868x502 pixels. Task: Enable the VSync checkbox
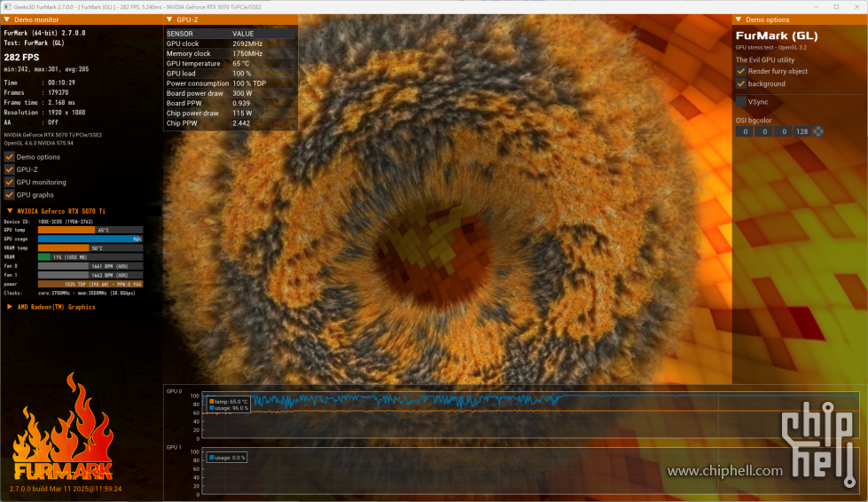point(740,102)
